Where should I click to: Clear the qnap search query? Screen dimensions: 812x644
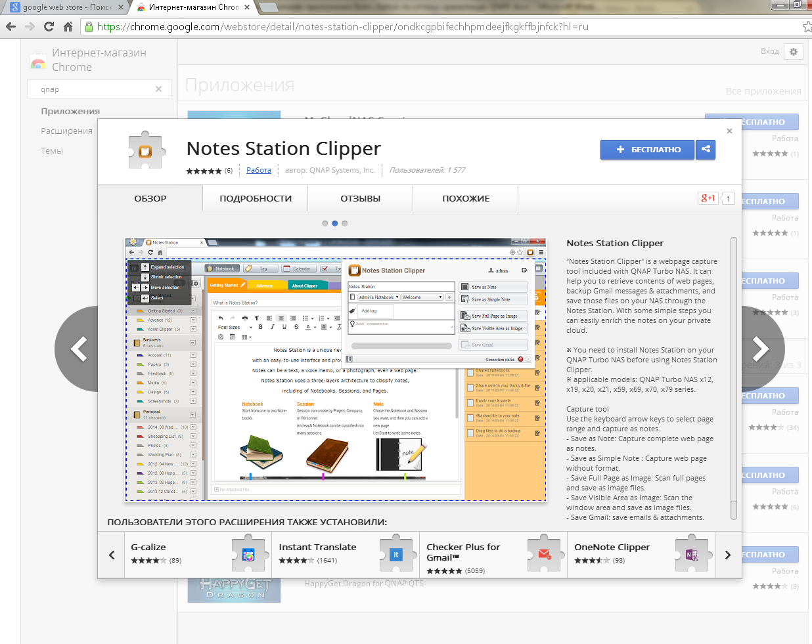(x=158, y=89)
